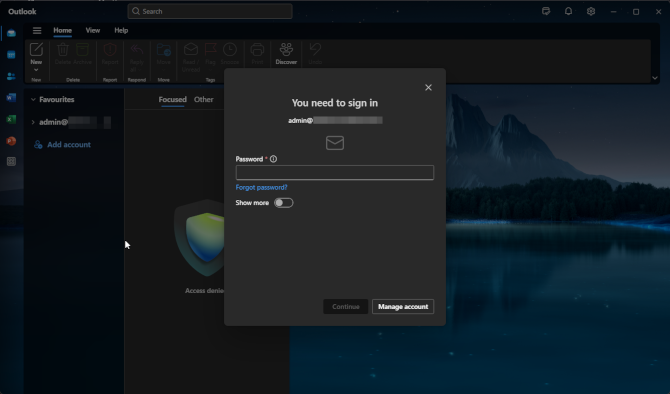
Task: Launch Word from the sidebar
Action: [11, 97]
